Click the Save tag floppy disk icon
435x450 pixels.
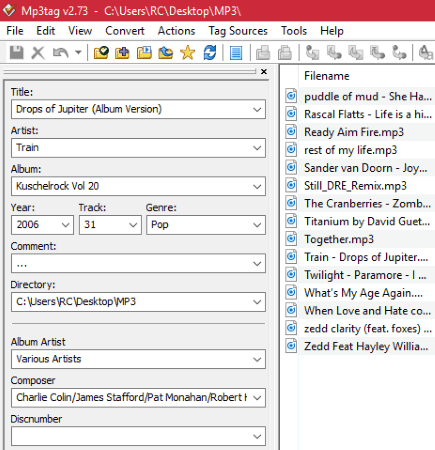(x=17, y=53)
